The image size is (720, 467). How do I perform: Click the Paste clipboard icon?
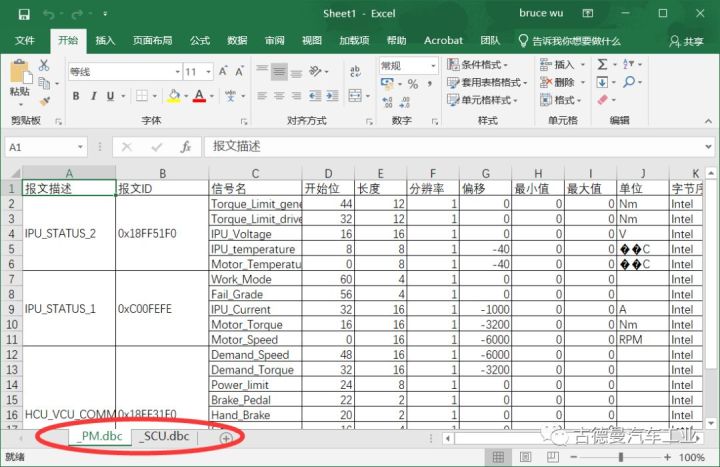point(20,73)
